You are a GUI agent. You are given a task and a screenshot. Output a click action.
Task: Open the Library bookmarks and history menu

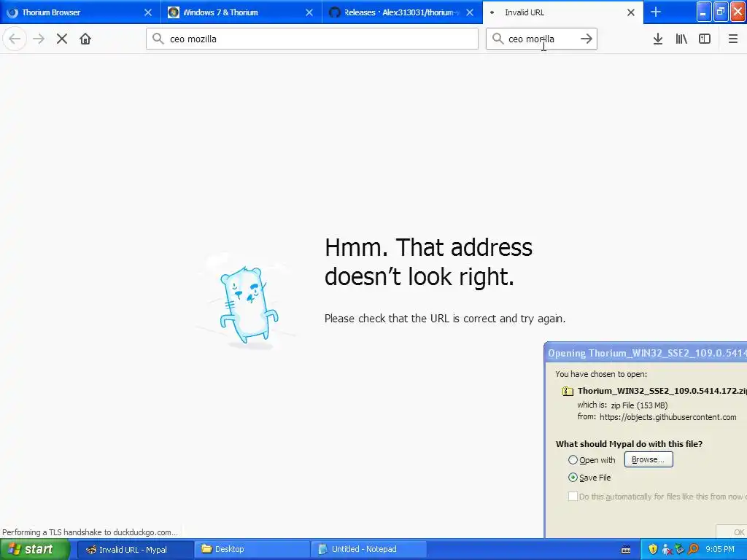coord(681,39)
